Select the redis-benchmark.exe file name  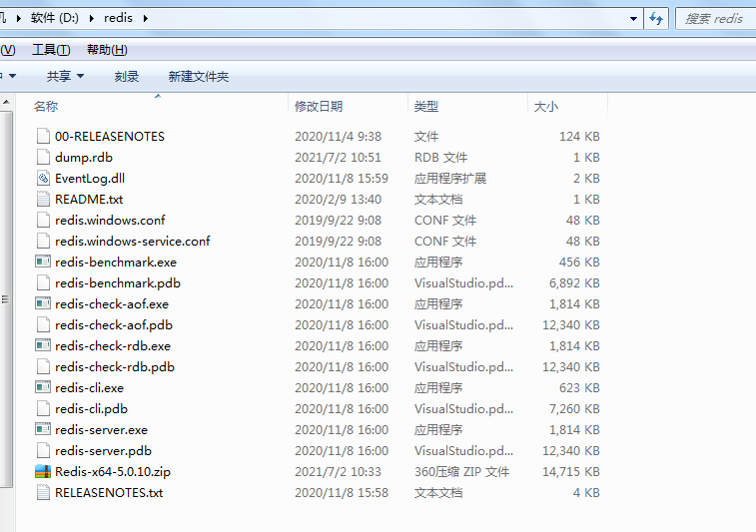116,263
